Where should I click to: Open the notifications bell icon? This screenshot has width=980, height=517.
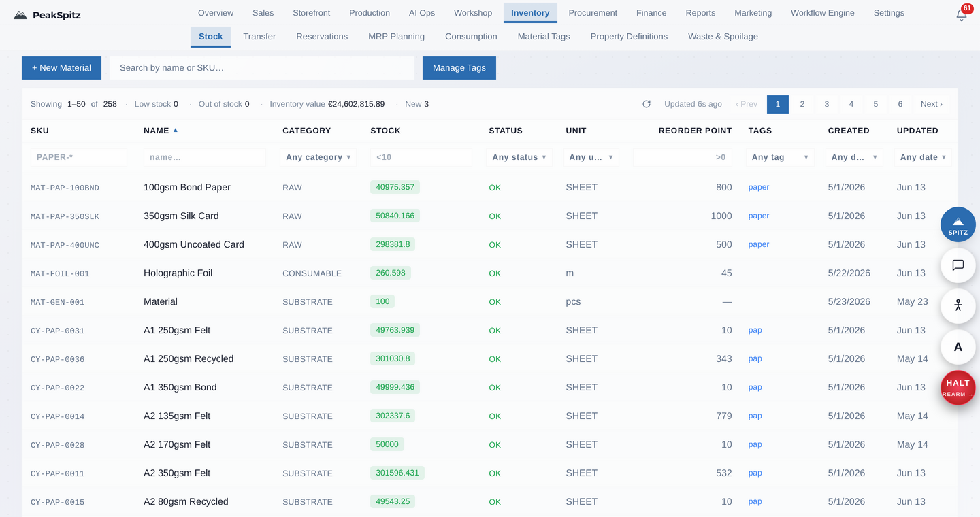(962, 14)
